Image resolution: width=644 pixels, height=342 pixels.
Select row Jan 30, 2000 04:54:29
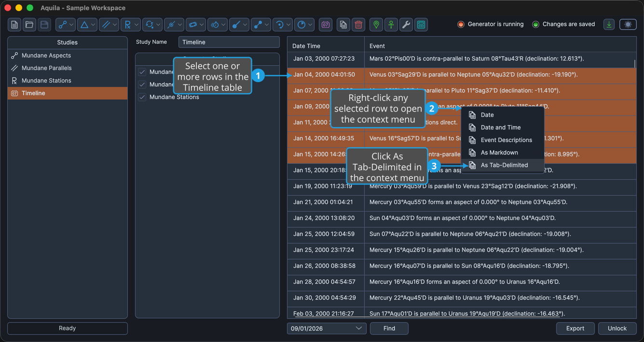point(462,298)
